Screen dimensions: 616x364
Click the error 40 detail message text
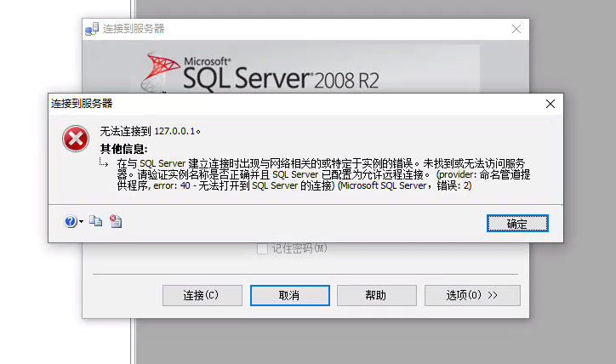(x=323, y=174)
